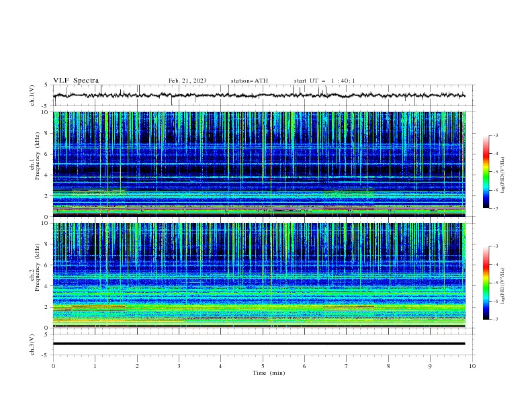Click the ch.3 flat black waveform trace

tap(259, 344)
